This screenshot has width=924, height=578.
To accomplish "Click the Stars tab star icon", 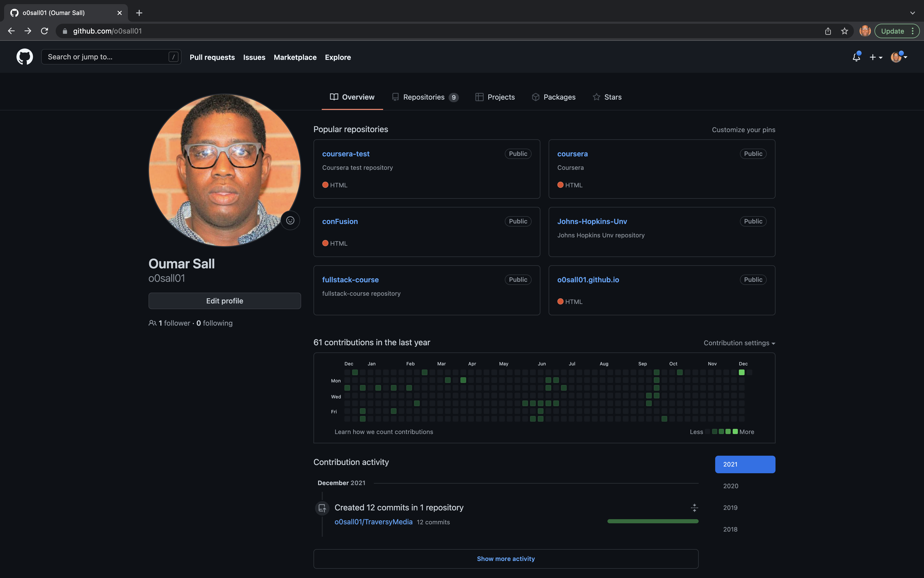I will pyautogui.click(x=596, y=97).
